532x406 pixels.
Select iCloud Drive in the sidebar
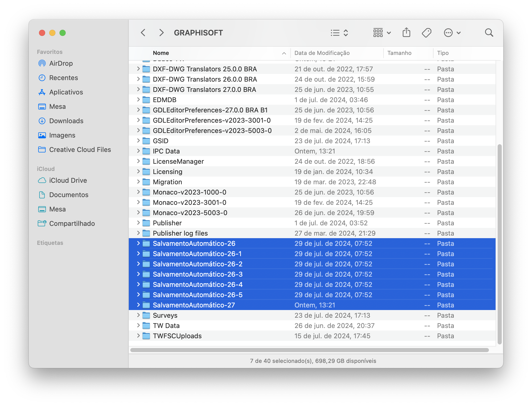pos(68,180)
